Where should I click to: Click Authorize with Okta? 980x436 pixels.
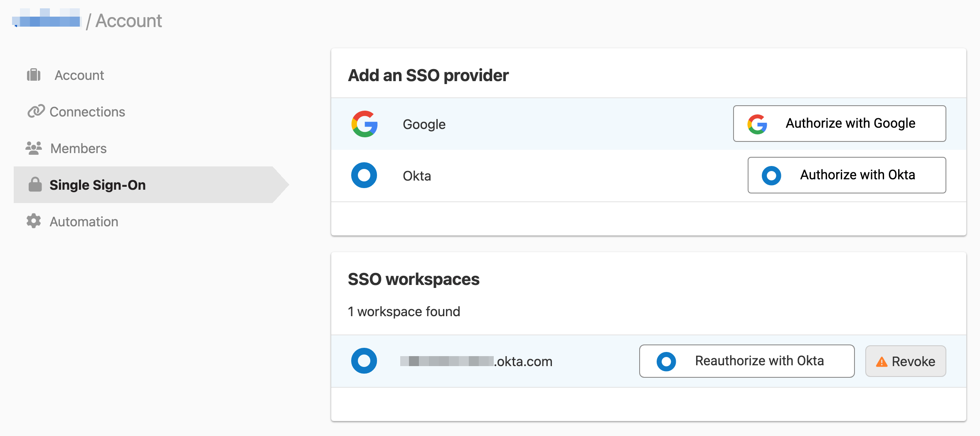(847, 175)
